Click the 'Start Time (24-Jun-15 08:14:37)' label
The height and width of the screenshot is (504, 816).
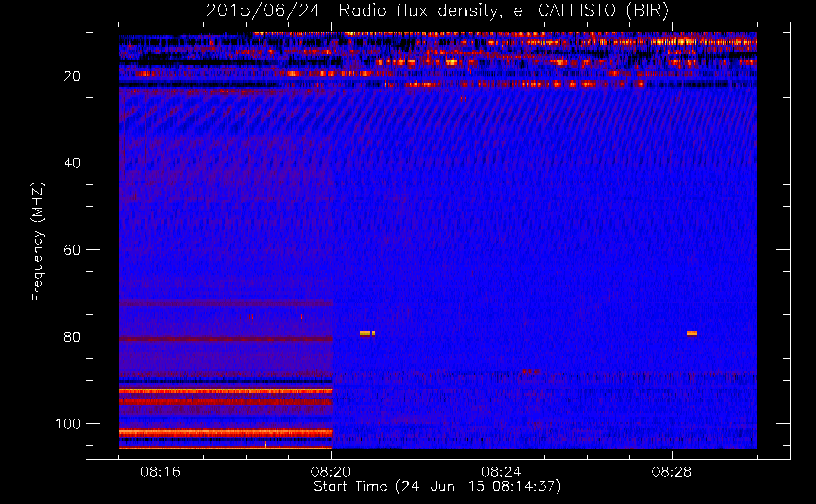coord(437,487)
